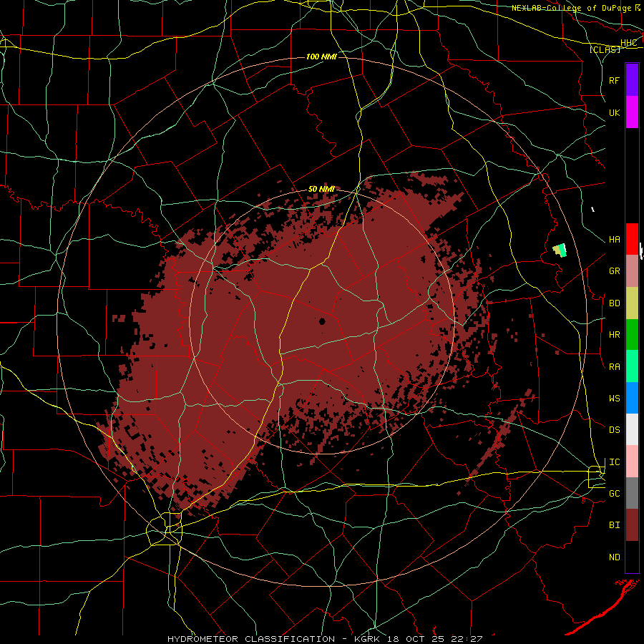Click the GC legend label
644x644 pixels.
[615, 494]
